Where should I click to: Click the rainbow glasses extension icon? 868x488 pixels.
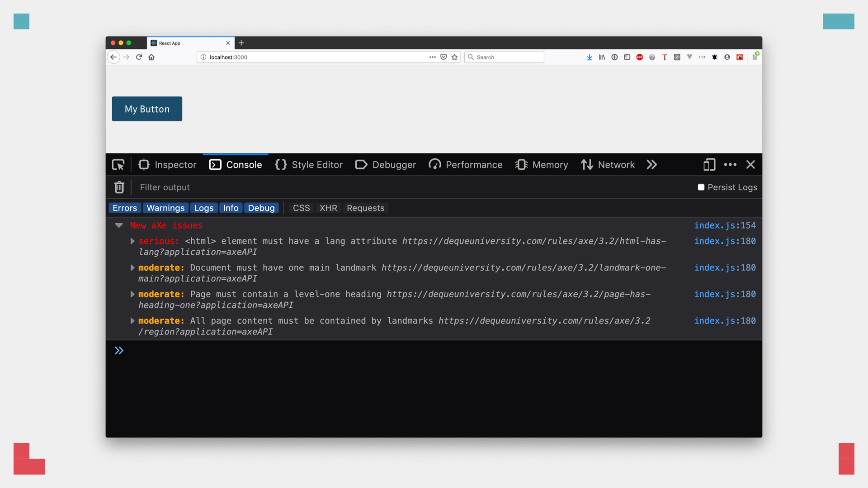pos(702,57)
